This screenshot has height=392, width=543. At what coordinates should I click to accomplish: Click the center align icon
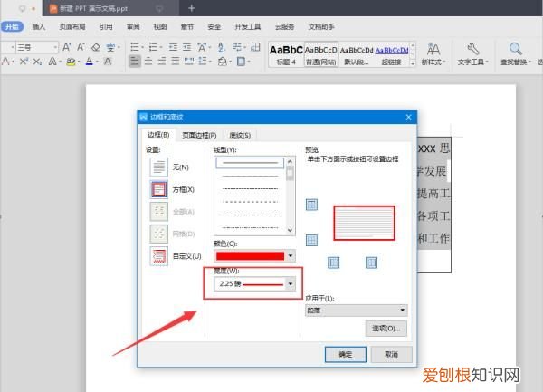[148, 62]
